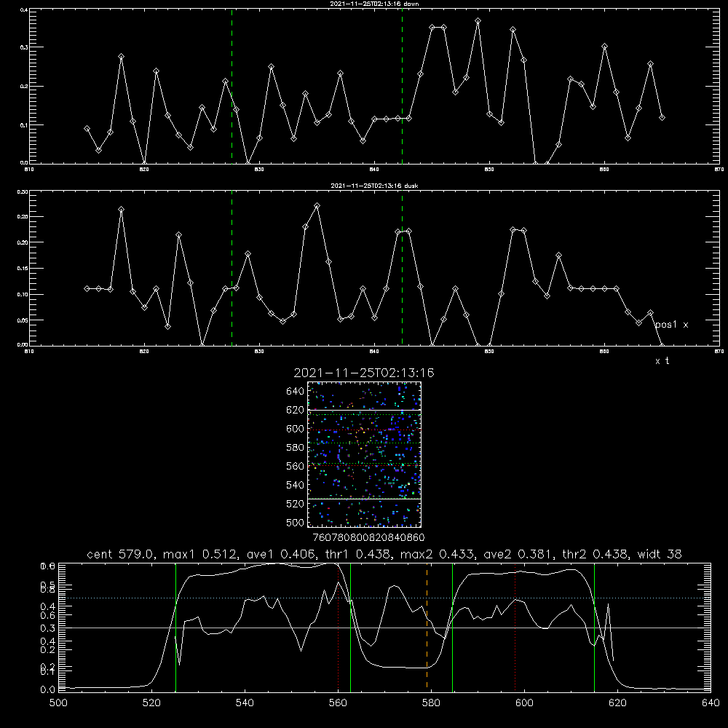
Task: Click the white horizontal line near 525 in color image
Action: pyautogui.click(x=365, y=499)
